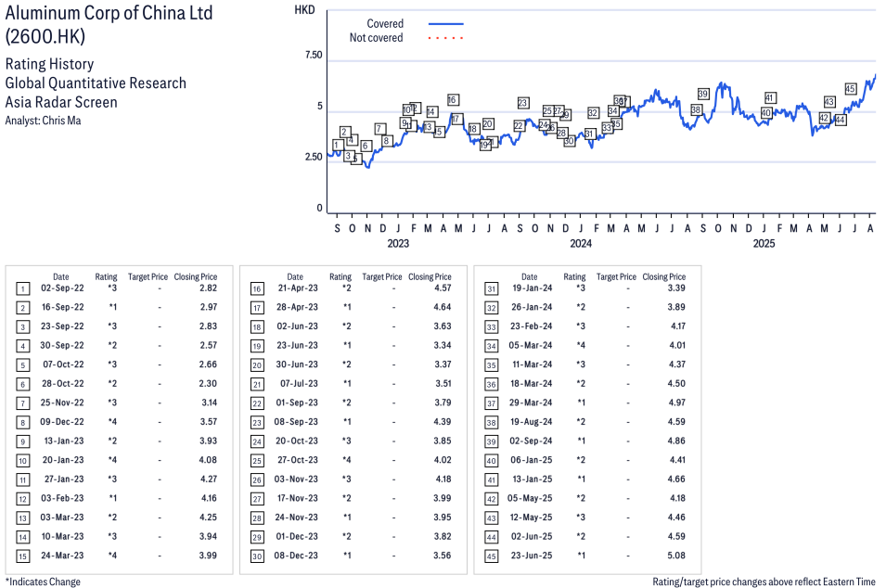886x588 pixels.
Task: Select the date 12-May-25 in the table
Action: [x=531, y=518]
